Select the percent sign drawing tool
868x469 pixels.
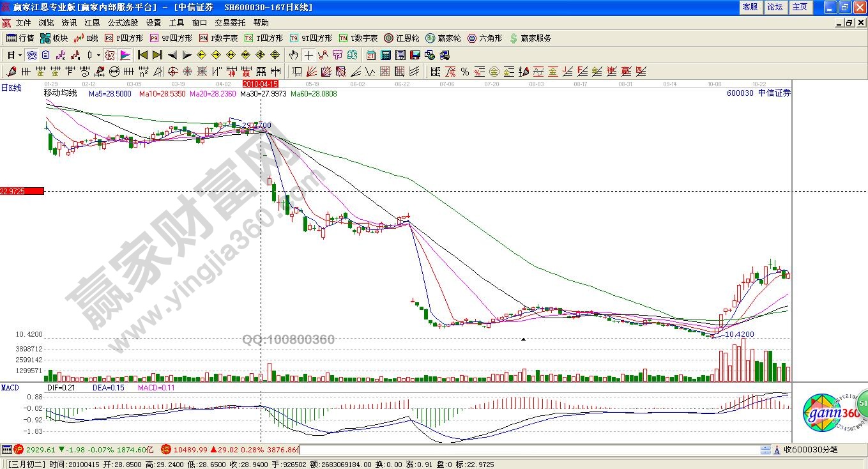click(465, 72)
